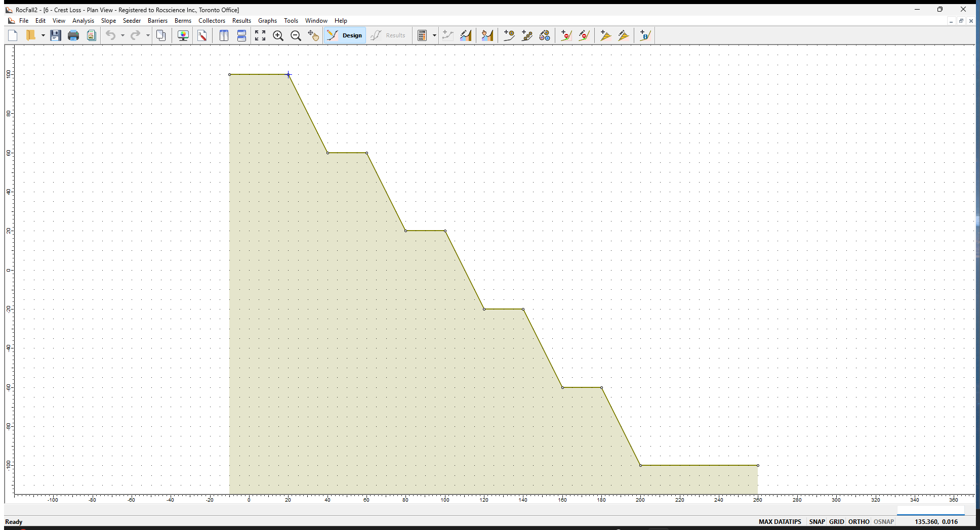Open Display Options monitor icon
Viewport: 980px width, 530px height.
click(x=183, y=35)
